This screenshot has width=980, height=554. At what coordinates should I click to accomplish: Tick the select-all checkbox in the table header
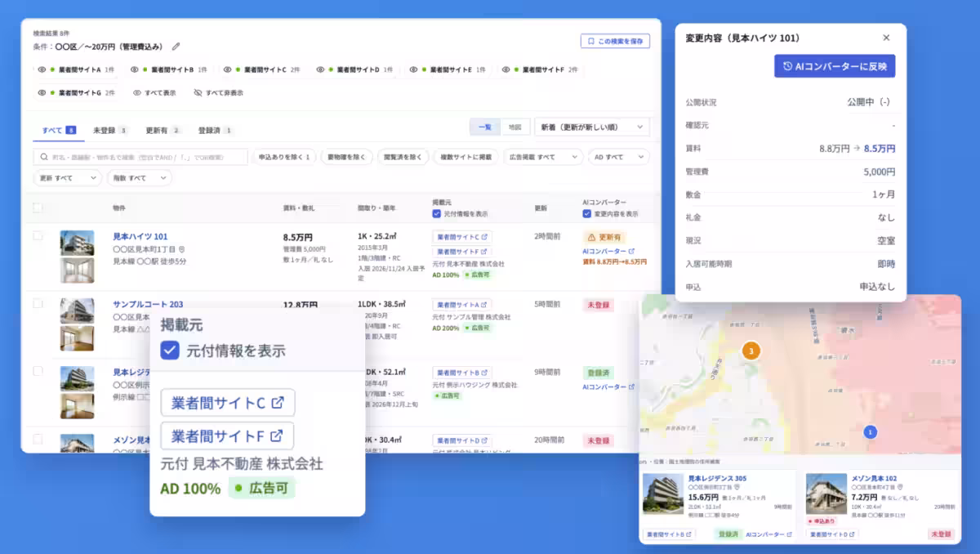tap(38, 208)
